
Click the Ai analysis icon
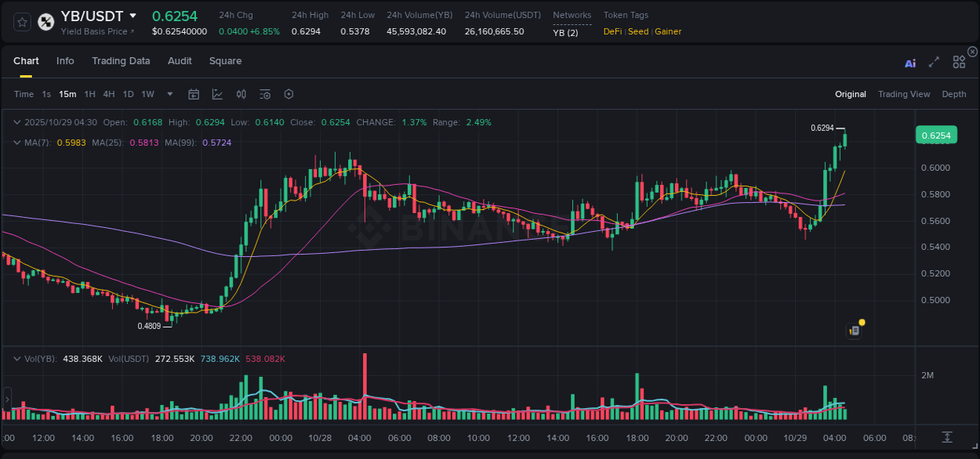(x=909, y=61)
